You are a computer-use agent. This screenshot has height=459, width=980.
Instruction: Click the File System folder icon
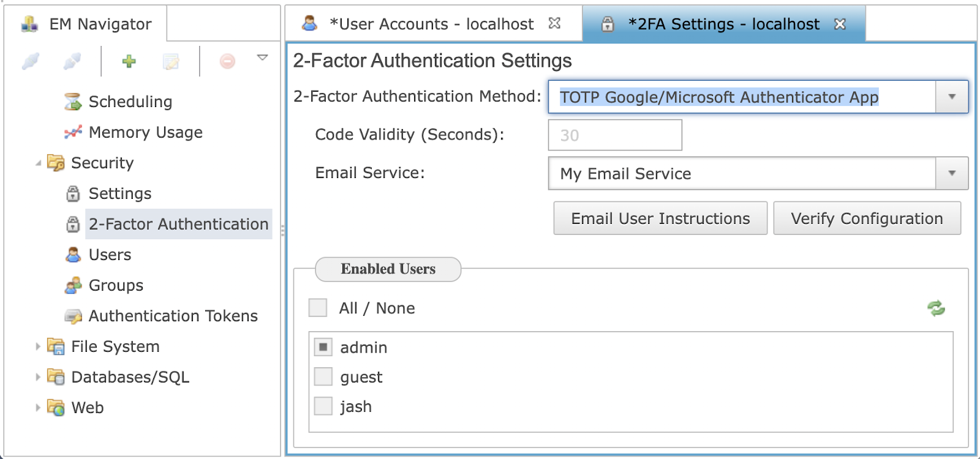[x=56, y=346]
